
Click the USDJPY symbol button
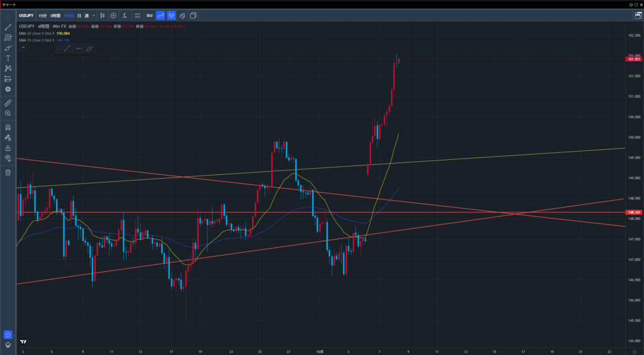25,15
